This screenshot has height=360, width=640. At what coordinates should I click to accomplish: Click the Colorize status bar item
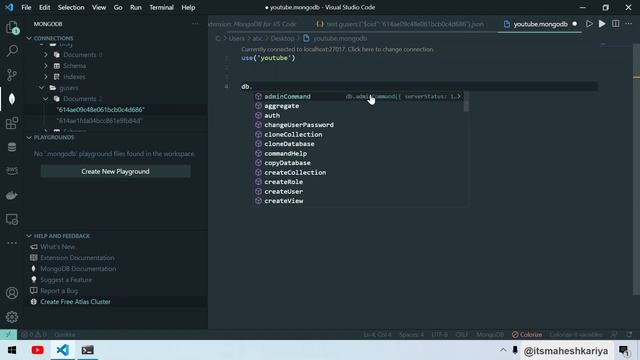[x=527, y=334]
